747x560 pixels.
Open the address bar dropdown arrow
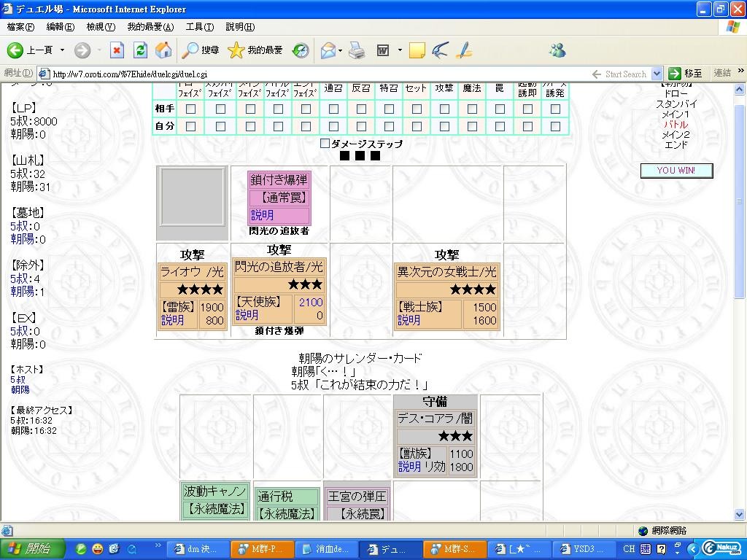pos(657,74)
